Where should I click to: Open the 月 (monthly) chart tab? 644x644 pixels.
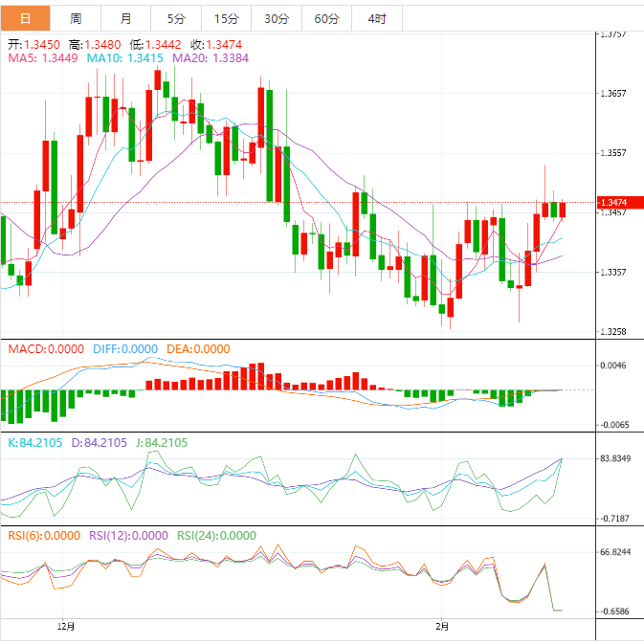point(126,18)
